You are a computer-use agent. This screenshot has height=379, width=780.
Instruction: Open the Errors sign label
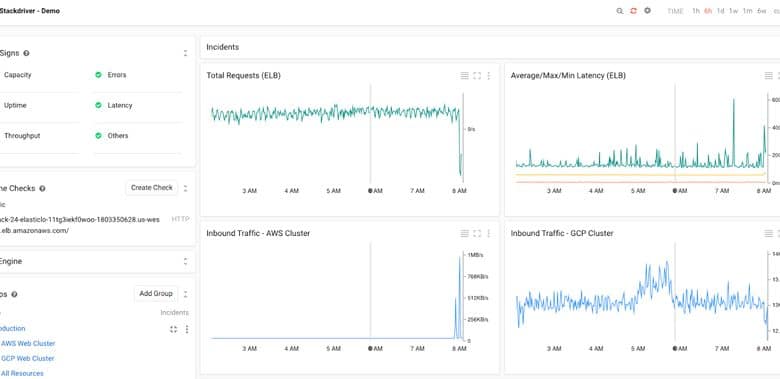(x=117, y=75)
